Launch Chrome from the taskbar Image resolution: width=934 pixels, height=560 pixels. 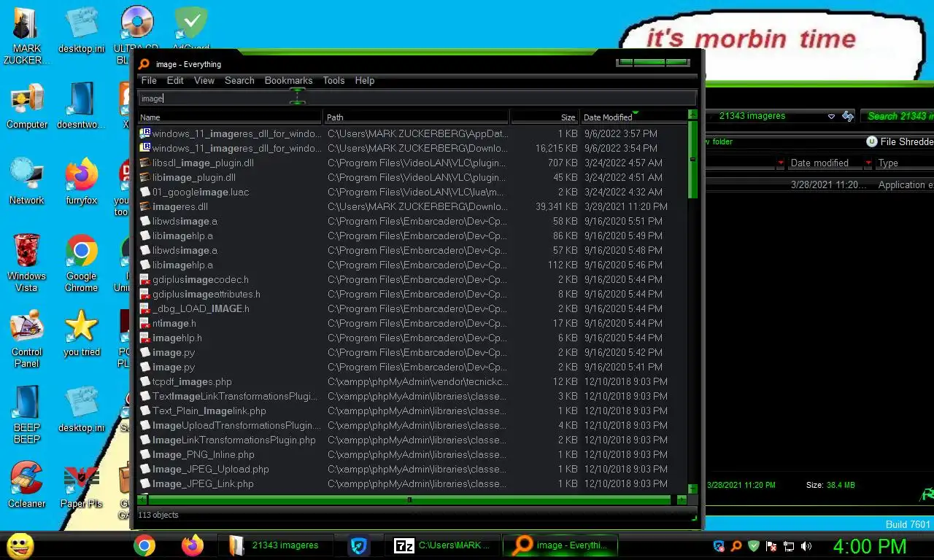144,545
